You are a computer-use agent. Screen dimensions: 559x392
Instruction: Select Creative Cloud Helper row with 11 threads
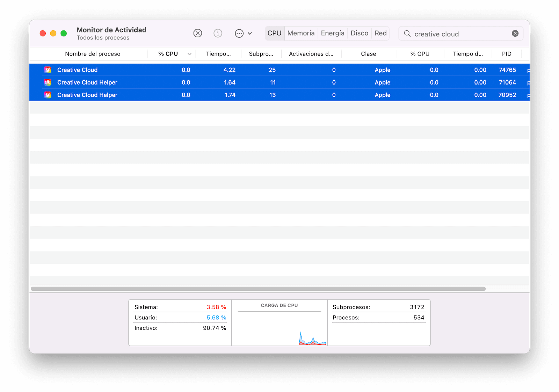[x=279, y=82]
